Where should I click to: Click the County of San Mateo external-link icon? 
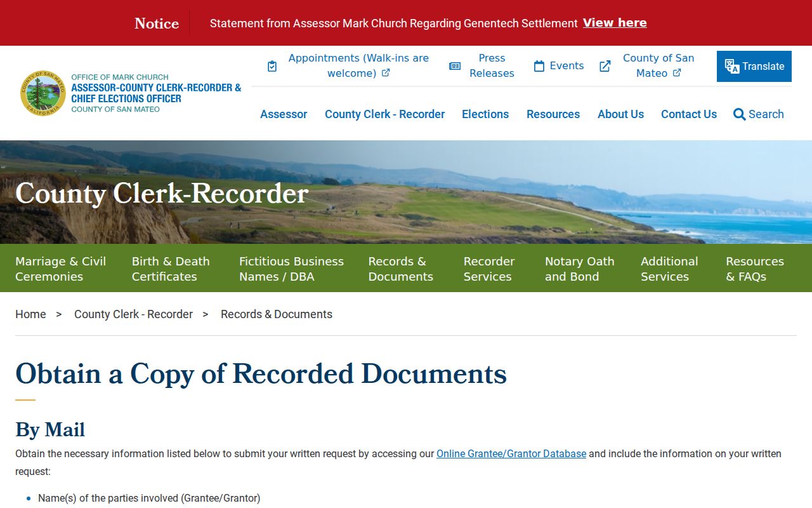click(x=605, y=66)
